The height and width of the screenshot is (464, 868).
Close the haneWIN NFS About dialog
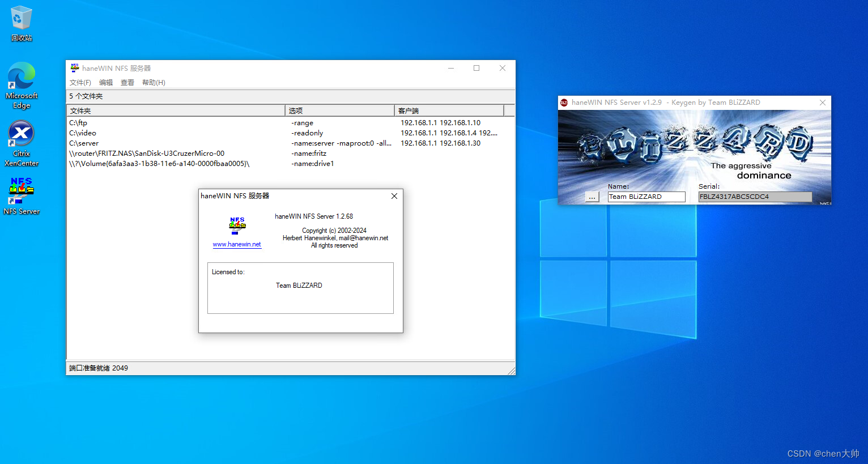point(394,196)
